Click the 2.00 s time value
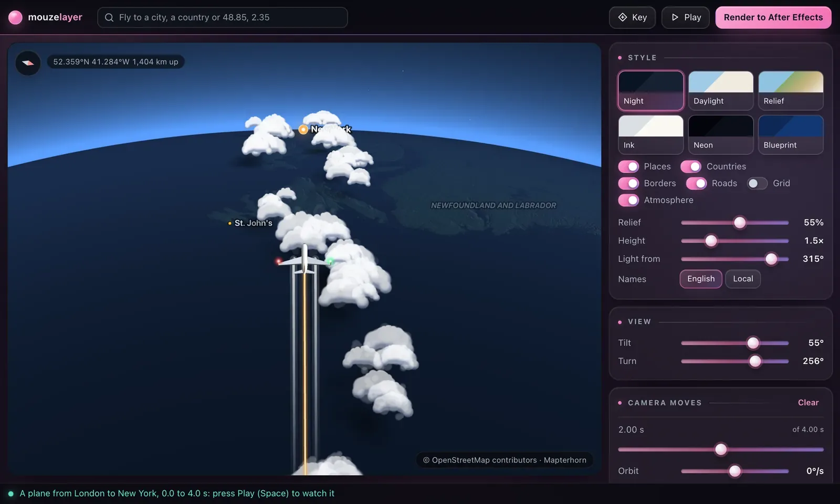This screenshot has width=840, height=504. tap(631, 429)
